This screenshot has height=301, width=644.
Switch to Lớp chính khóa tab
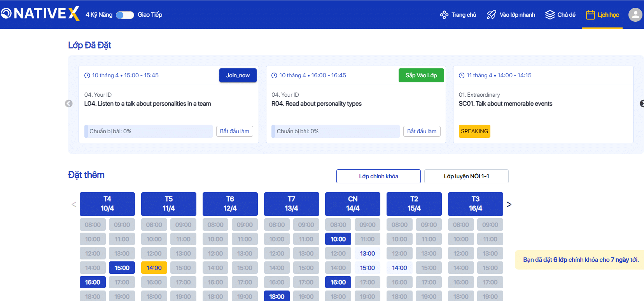click(378, 176)
